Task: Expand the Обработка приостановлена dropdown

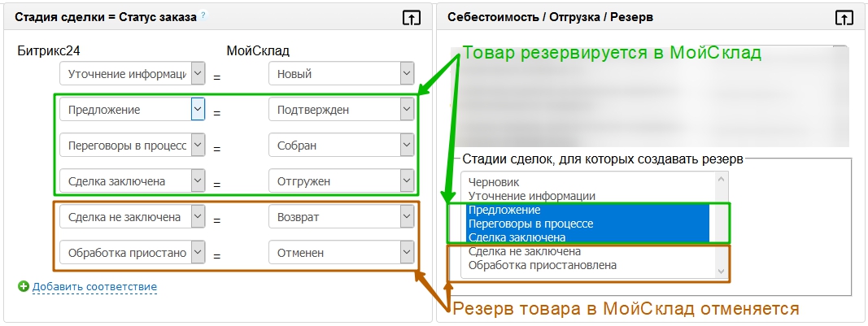Action: (x=133, y=253)
